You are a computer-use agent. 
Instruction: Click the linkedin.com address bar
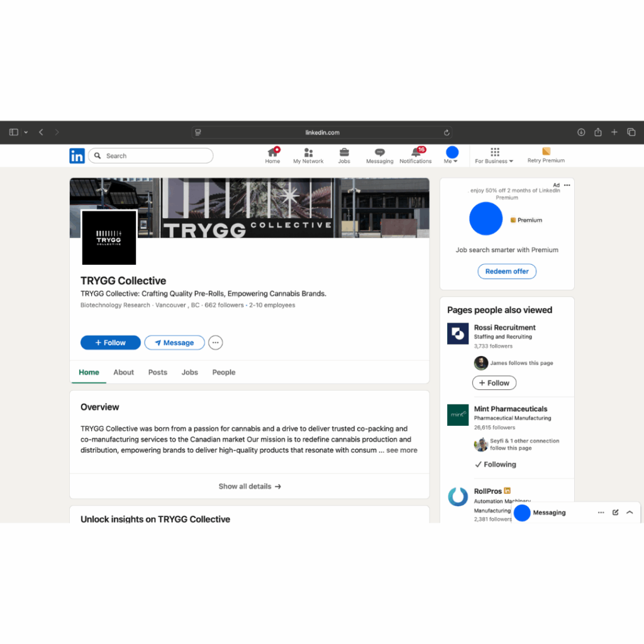click(x=322, y=132)
